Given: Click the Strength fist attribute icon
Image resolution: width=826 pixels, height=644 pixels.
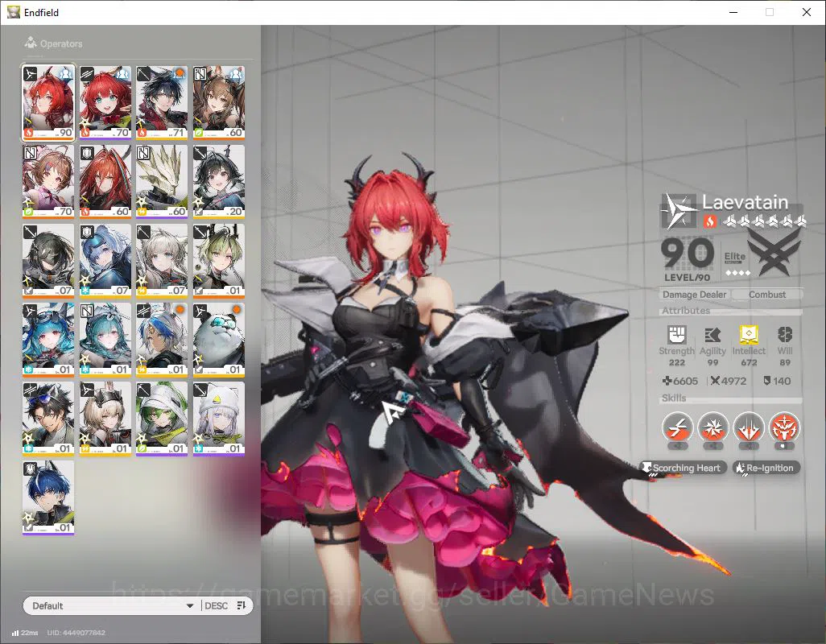Looking at the screenshot, I should [x=677, y=334].
